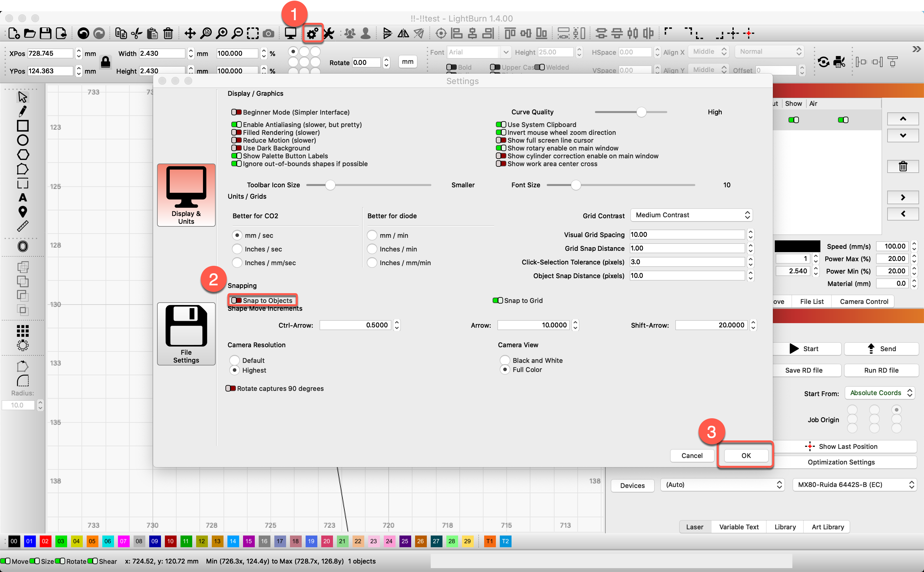Viewport: 924px width, 572px height.
Task: Select the Polygon hexagon tool
Action: tap(23, 154)
